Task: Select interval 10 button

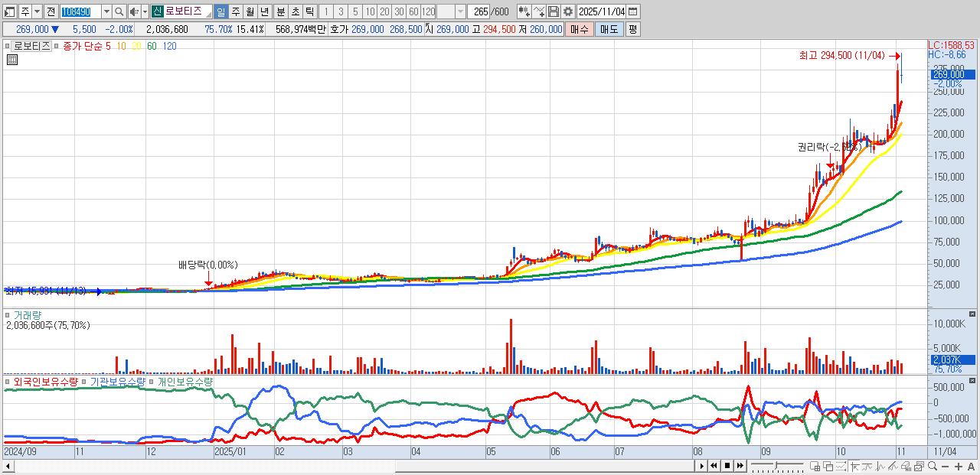Action: (370, 11)
